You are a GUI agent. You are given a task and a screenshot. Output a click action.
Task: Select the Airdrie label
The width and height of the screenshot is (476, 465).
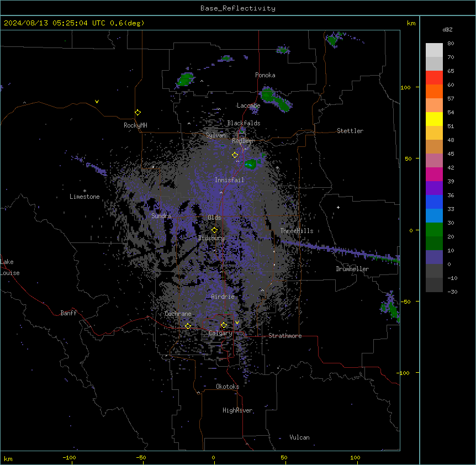point(223,297)
